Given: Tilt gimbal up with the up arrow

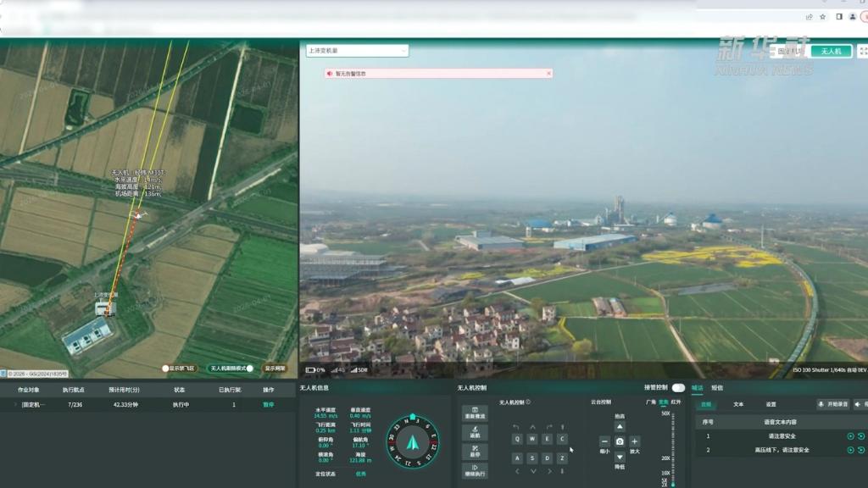Looking at the screenshot, I should [620, 427].
